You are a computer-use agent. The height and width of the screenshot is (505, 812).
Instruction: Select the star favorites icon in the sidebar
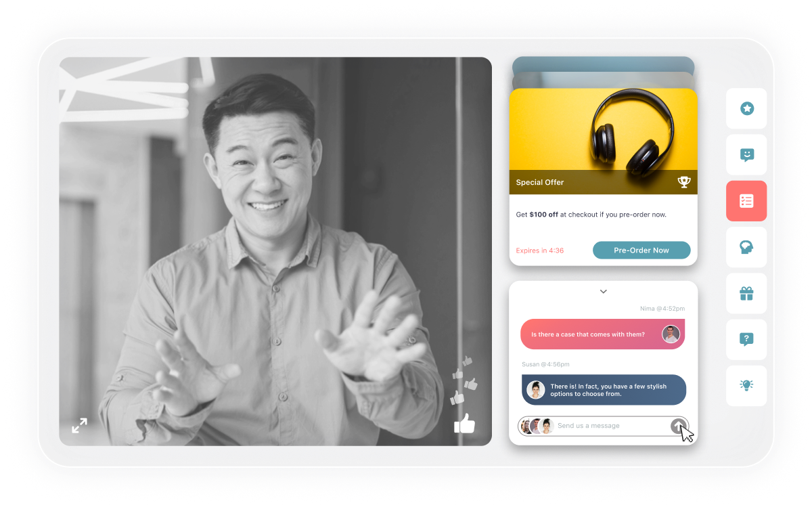[x=746, y=109]
